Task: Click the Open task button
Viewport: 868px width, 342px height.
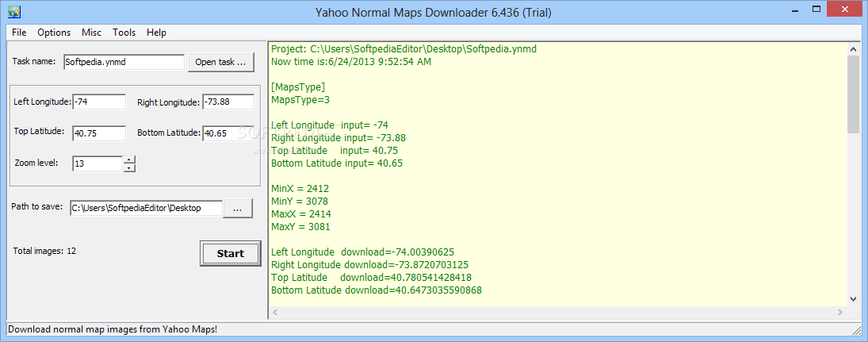Action: (221, 62)
